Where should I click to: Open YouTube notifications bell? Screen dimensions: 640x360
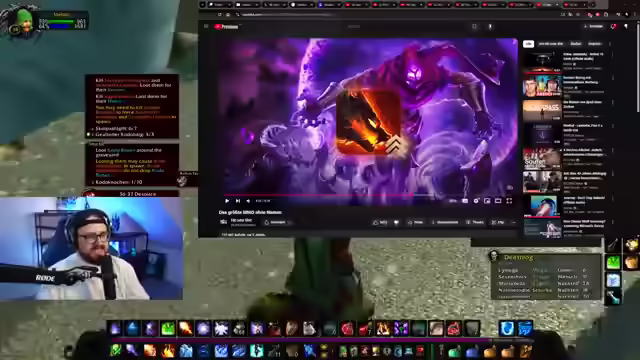[613, 27]
